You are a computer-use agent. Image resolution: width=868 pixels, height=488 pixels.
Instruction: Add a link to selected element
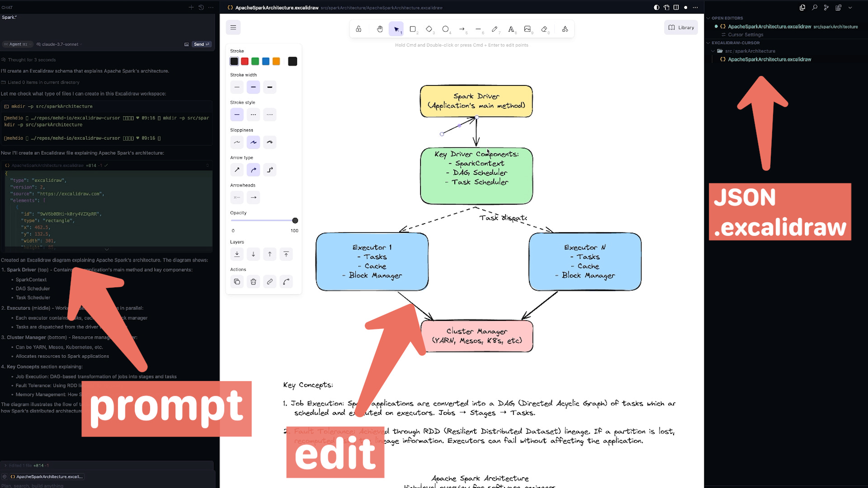(x=270, y=282)
